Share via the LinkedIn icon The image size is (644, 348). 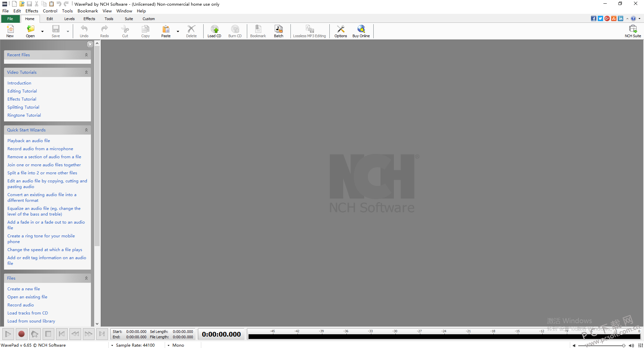coord(621,18)
